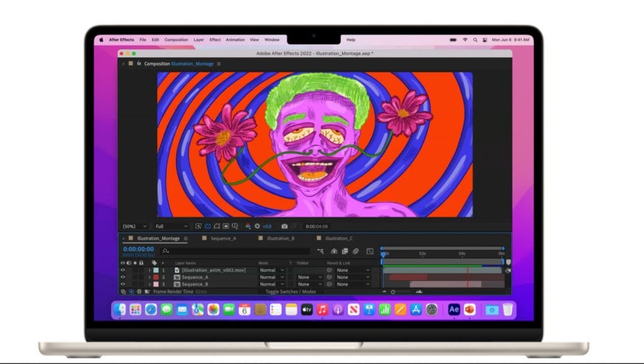Toggle visibility of Sequence_A layer
The image size is (644, 364).
(123, 277)
